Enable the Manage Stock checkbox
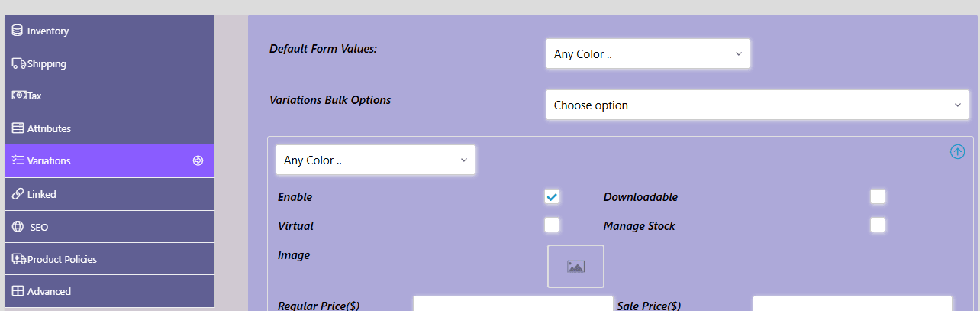The width and height of the screenshot is (980, 311). tap(878, 225)
